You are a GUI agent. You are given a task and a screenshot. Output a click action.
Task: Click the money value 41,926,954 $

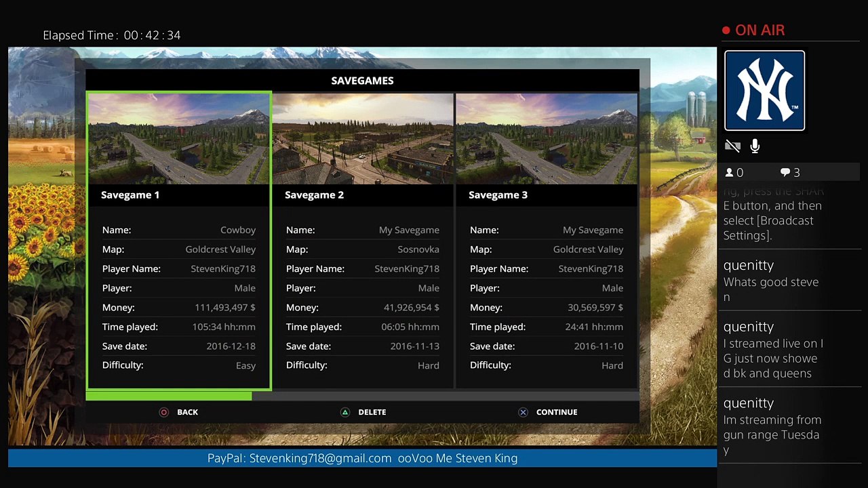tap(412, 308)
